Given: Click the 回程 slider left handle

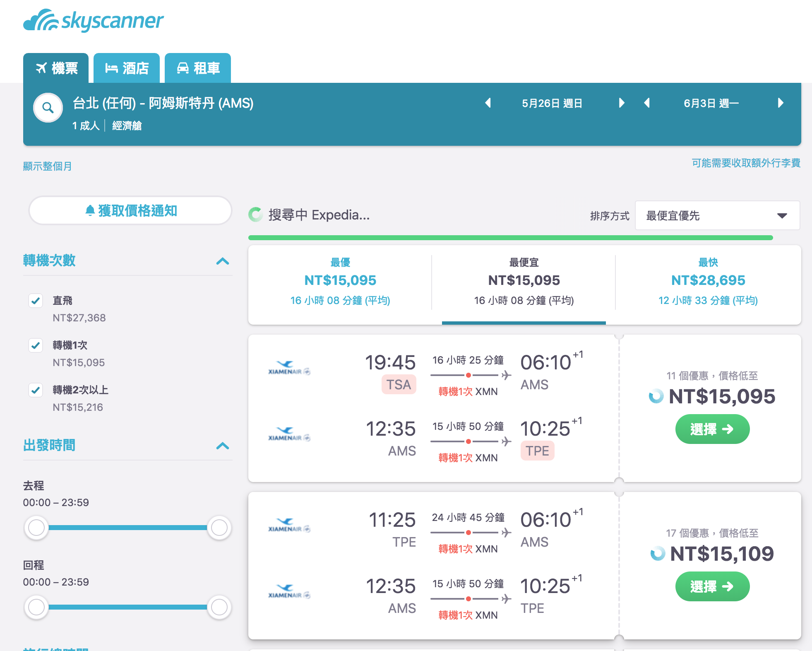Looking at the screenshot, I should point(36,607).
